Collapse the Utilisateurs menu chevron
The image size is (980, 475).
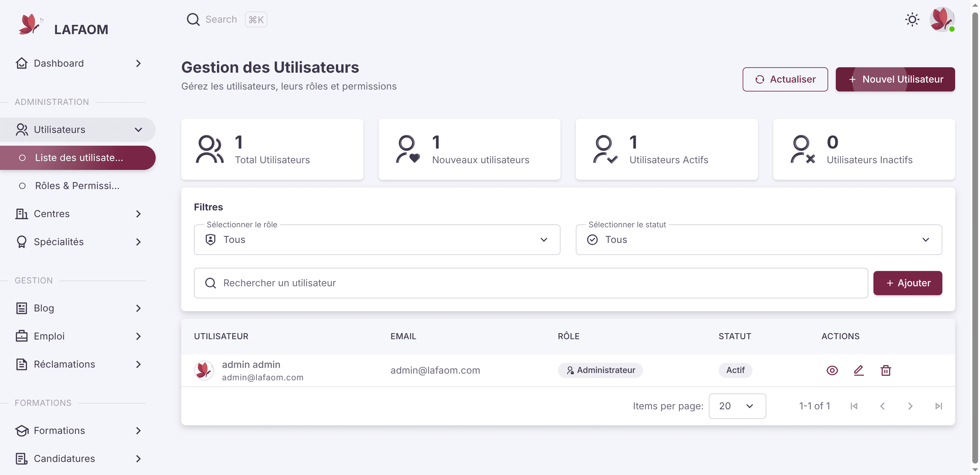click(x=138, y=130)
